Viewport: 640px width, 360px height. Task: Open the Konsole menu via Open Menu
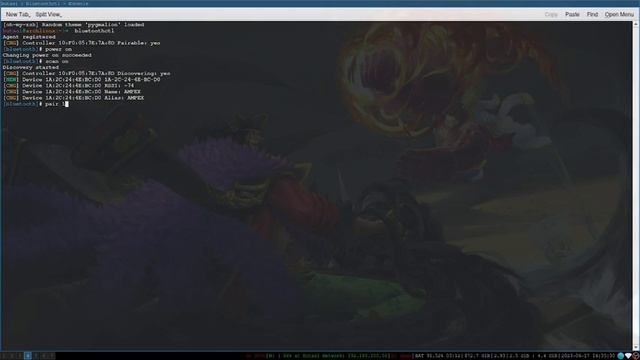tap(619, 14)
